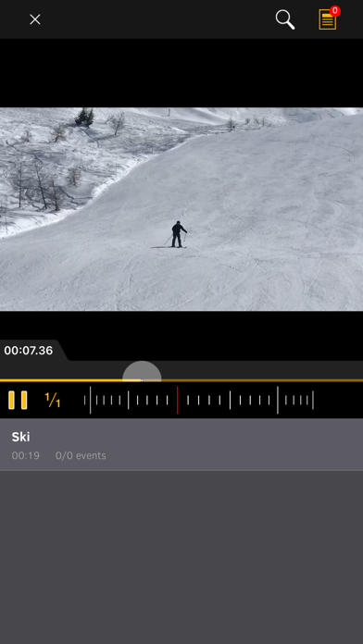Tap the skier in the video
Screen dimensions: 363x644
178,234
